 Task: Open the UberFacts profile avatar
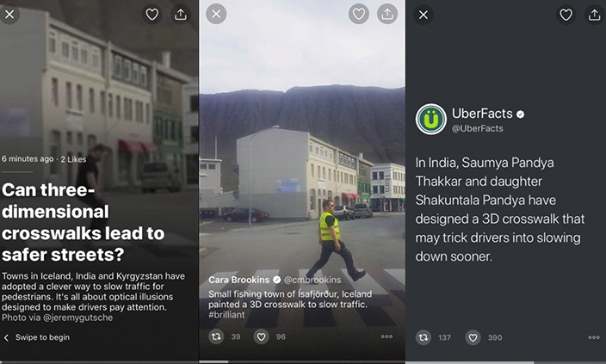[430, 120]
